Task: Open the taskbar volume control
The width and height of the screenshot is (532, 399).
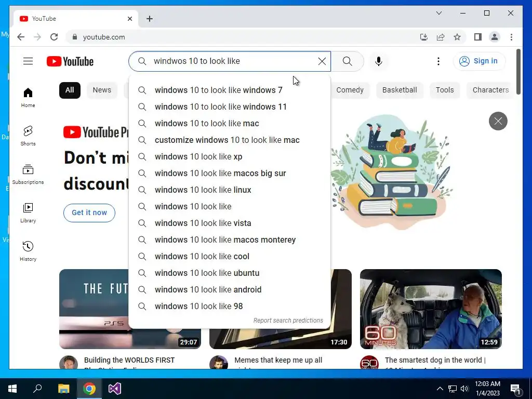Action: (x=464, y=389)
